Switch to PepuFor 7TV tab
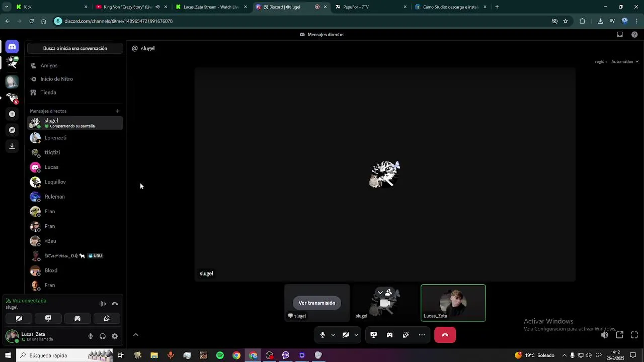Viewport: 644px width, 362px height. point(371,7)
